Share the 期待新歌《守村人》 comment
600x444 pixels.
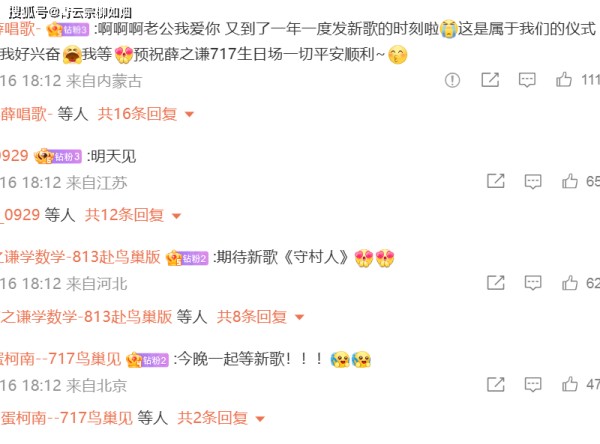tap(496, 282)
